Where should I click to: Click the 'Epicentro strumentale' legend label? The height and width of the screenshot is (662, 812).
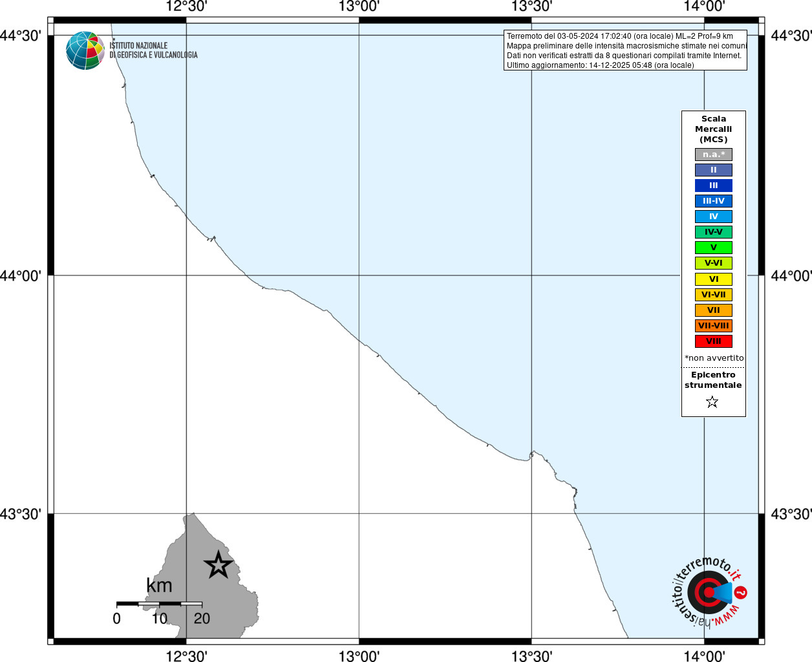(714, 380)
